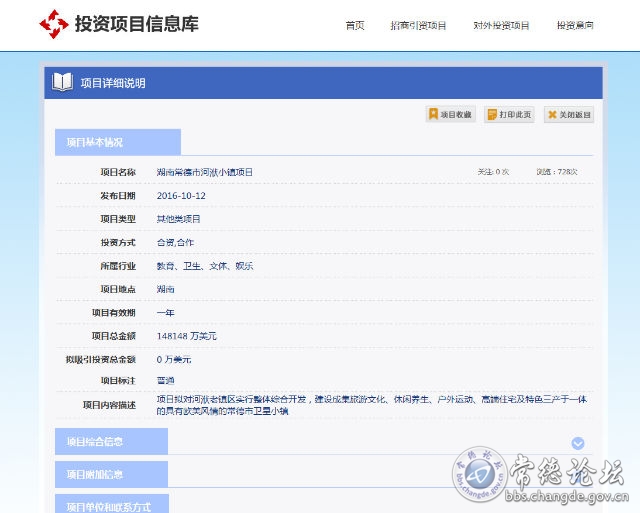Click the 打印此页 button
Screen dimensions: 640x513
pyautogui.click(x=509, y=115)
